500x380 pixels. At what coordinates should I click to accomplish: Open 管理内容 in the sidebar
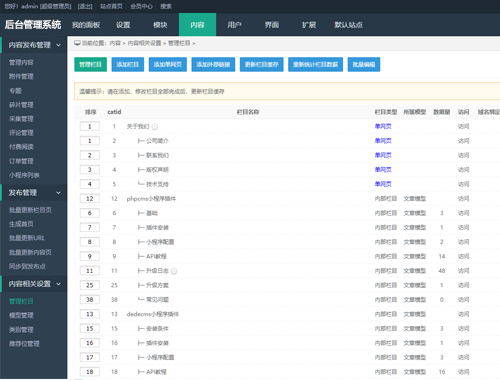click(x=21, y=62)
